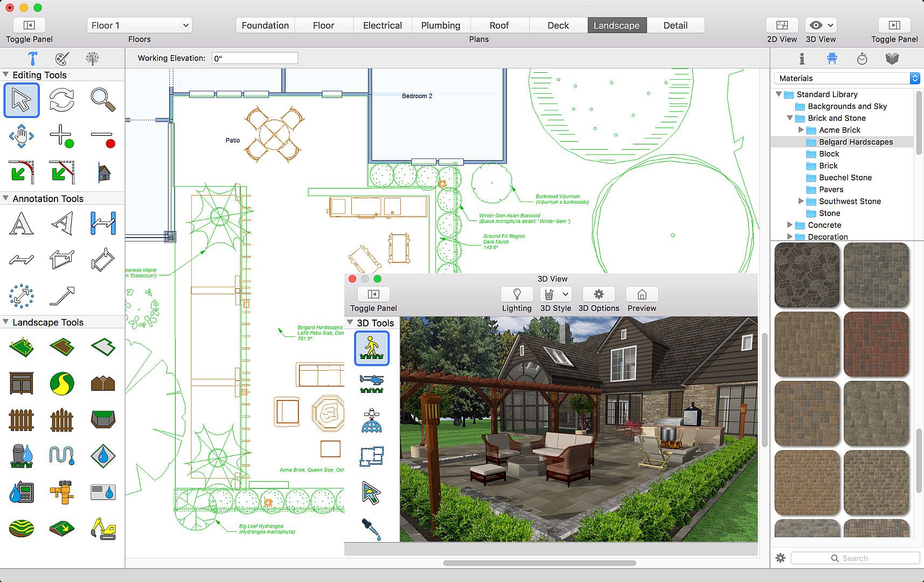Collapse the Editing Tools section
This screenshot has width=924, height=582.
click(6, 75)
